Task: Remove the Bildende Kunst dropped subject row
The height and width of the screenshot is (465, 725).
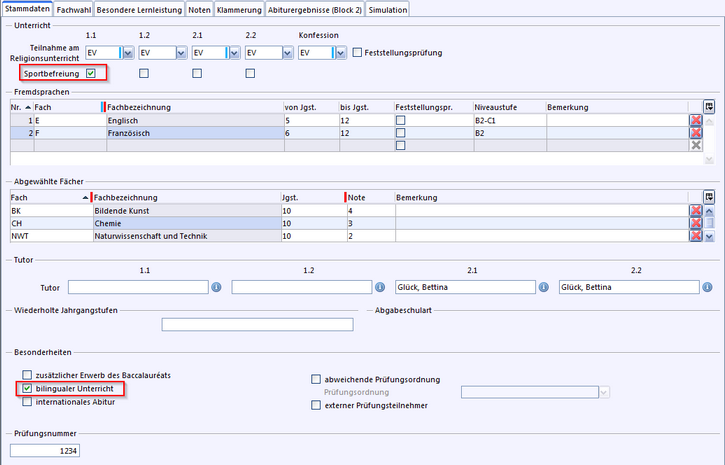Action: [x=695, y=211]
